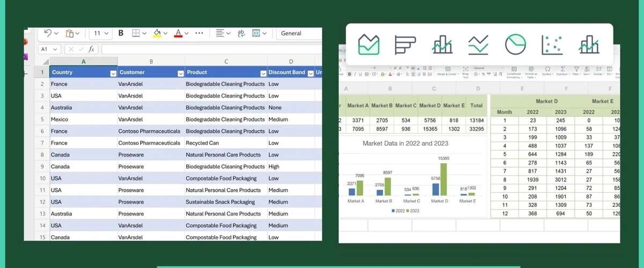Click the 'Contoso Pharmaceuticals' cell in row 6
The width and height of the screenshot is (644, 268).
point(151,131)
